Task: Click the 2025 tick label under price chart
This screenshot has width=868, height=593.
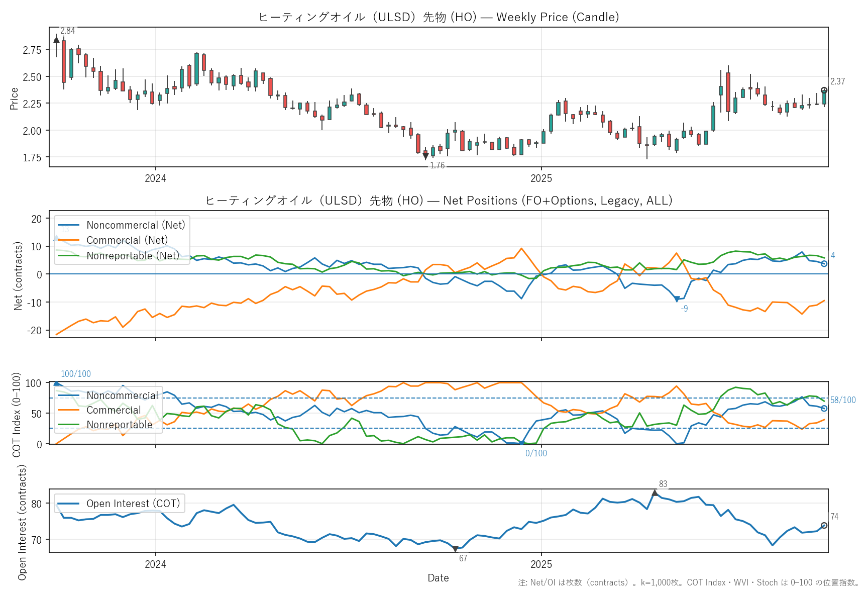Action: coord(541,178)
